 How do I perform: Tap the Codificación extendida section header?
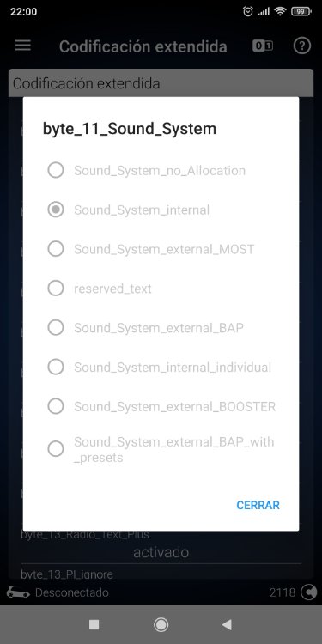pyautogui.click(x=161, y=83)
